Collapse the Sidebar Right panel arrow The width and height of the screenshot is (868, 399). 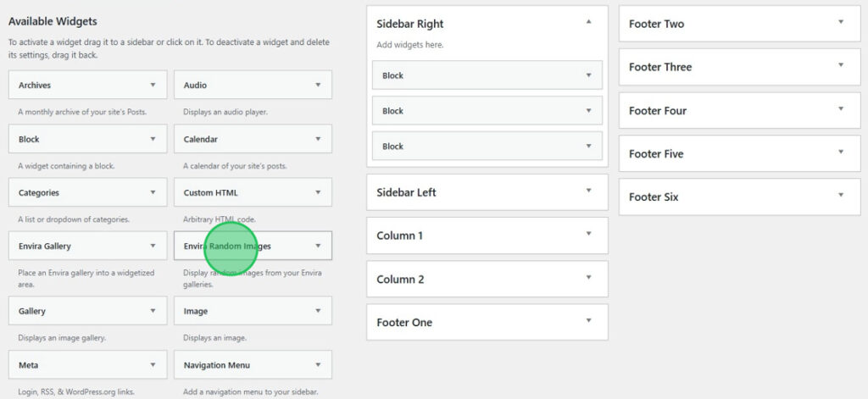(589, 23)
